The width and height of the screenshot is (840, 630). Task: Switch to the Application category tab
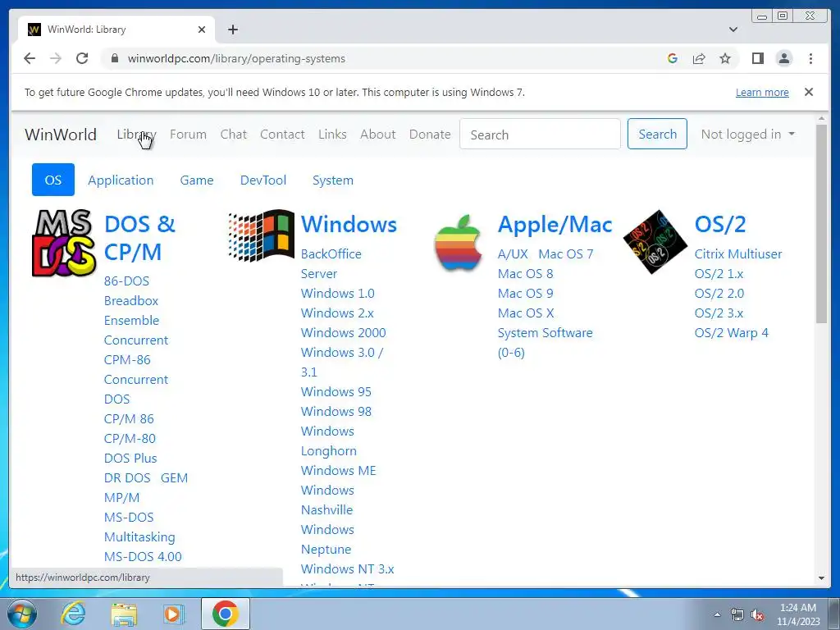coord(121,180)
